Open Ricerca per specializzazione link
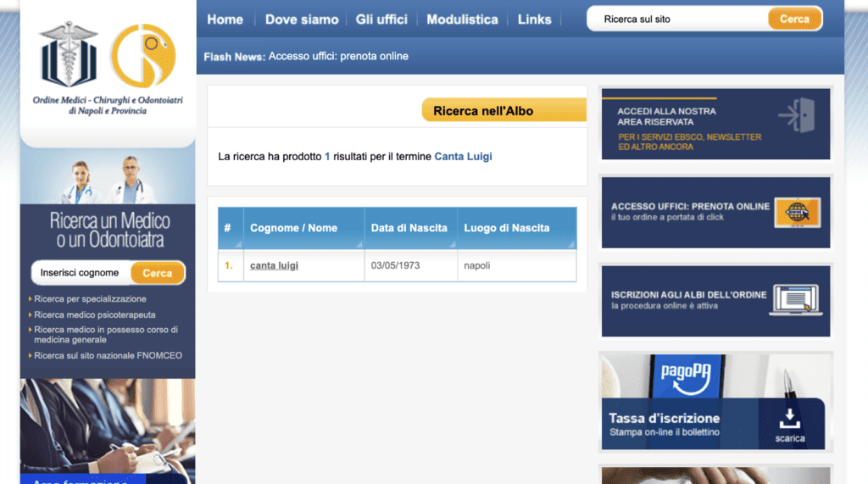Screen dimensions: 868x484 [90, 299]
